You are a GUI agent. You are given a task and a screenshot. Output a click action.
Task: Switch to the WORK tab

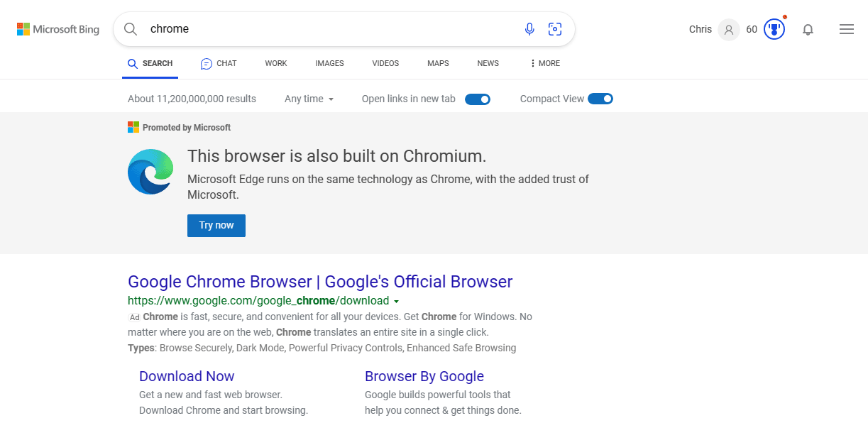(276, 63)
